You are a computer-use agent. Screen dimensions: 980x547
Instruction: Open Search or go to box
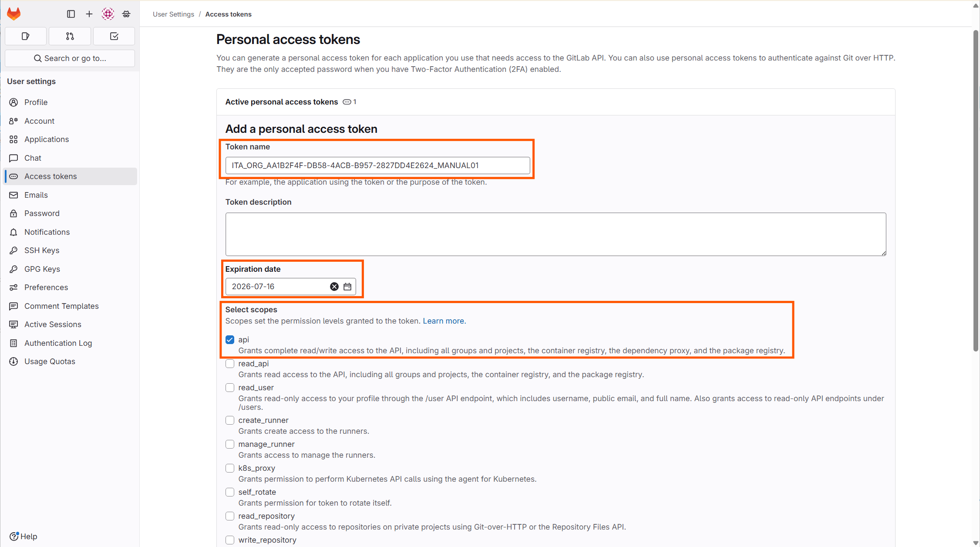coord(70,58)
